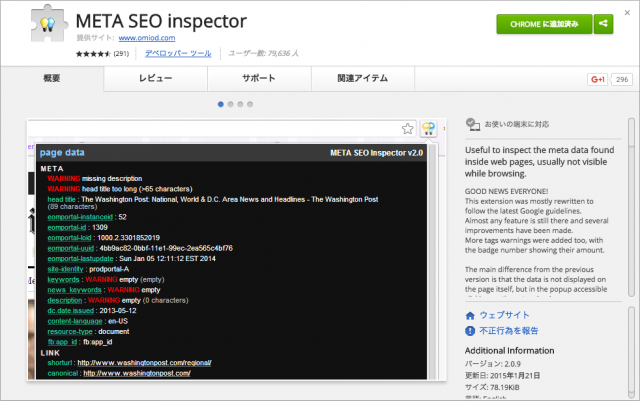Click the bookmark star in the screenshot

(408, 128)
